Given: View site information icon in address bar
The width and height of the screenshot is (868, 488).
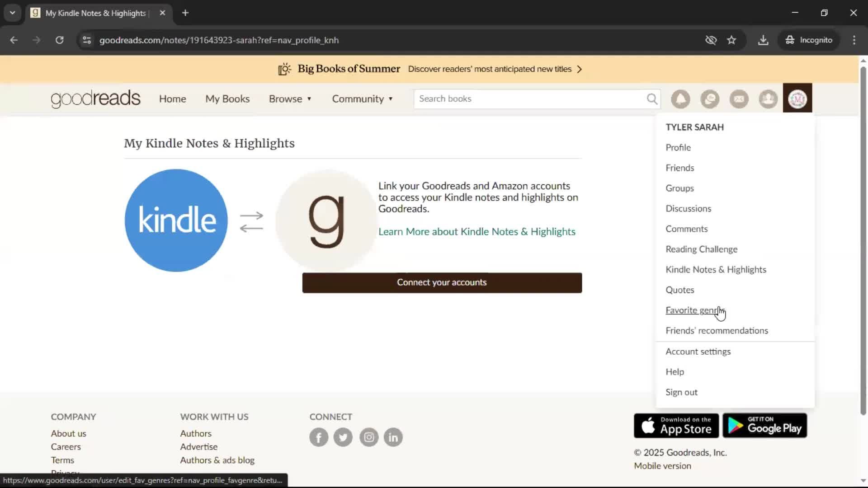Looking at the screenshot, I should tap(87, 40).
